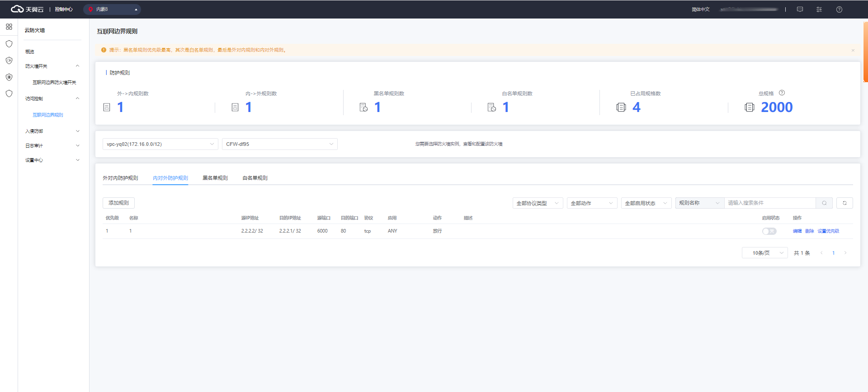Open the 全部启用状态 filter dropdown
This screenshot has height=392, width=868.
coord(646,203)
